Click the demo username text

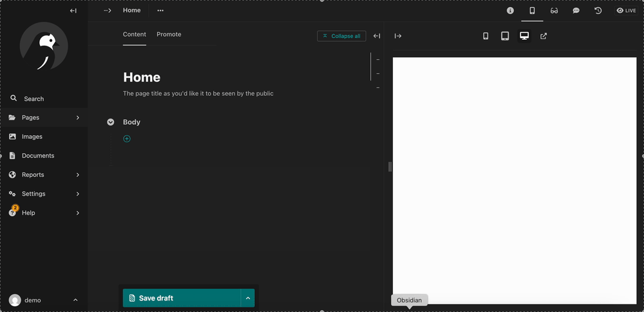tap(32, 300)
